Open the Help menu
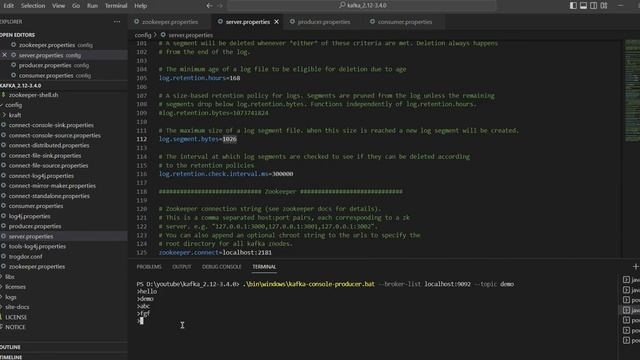Image resolution: width=640 pixels, height=360 pixels. [140, 6]
